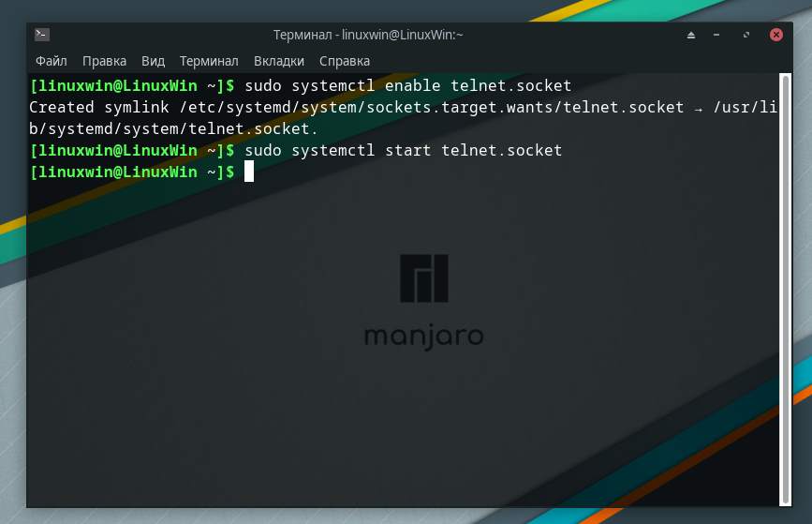Click the block cursor at the empty prompt
This screenshot has height=524, width=812.
(249, 172)
